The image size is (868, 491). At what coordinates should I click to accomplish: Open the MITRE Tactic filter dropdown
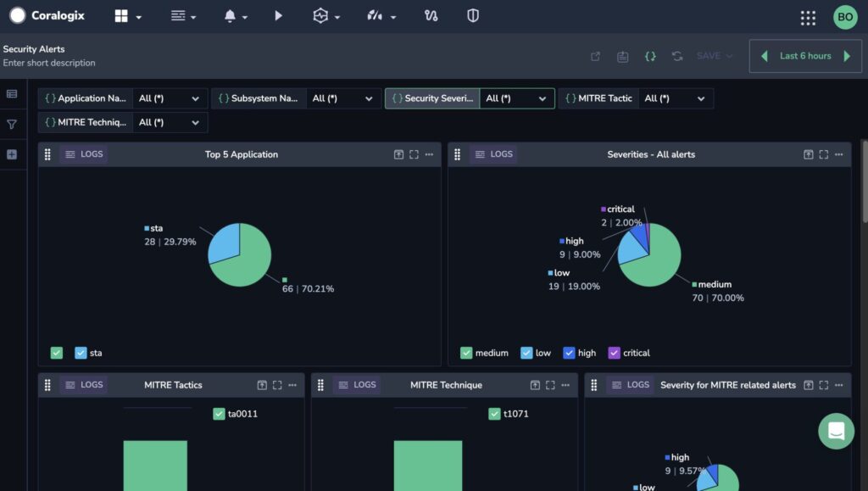(676, 98)
